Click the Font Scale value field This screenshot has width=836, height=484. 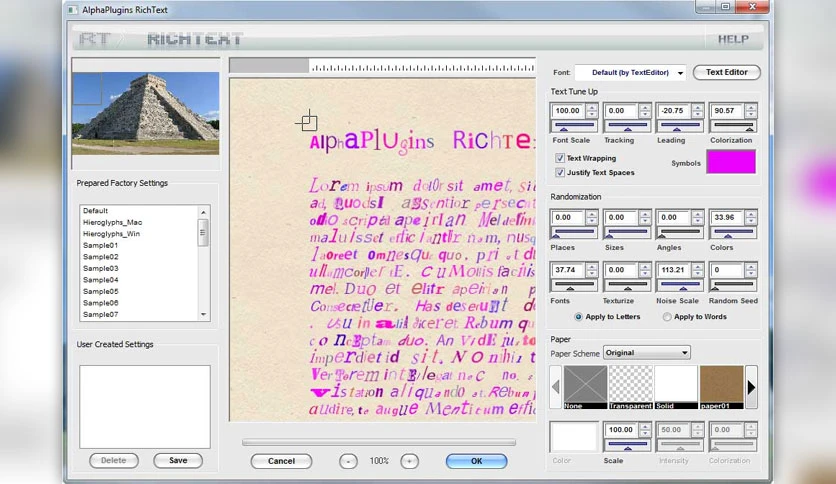[x=568, y=111]
